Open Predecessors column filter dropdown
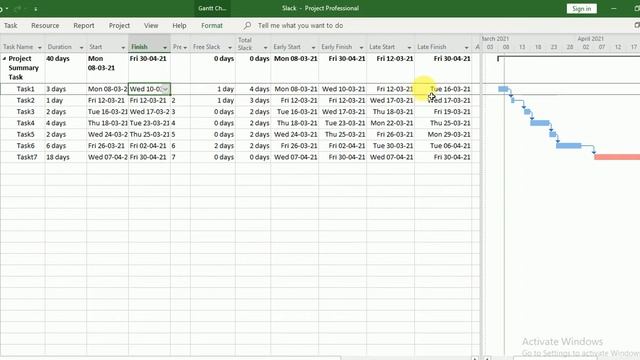640x360 pixels. [x=185, y=47]
